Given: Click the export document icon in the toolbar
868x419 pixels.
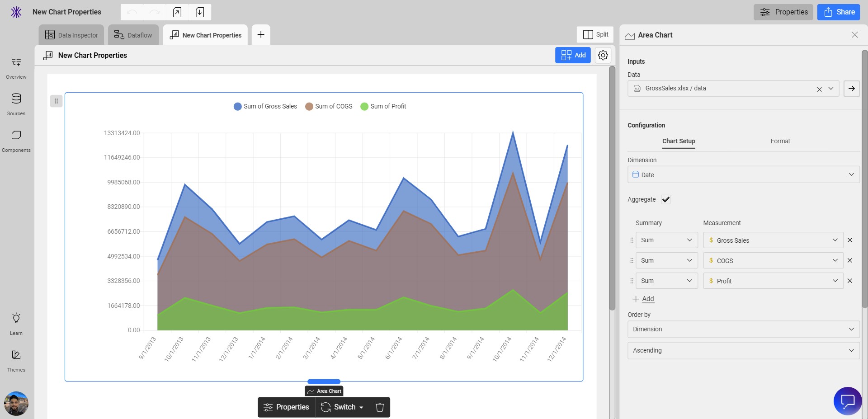Looking at the screenshot, I should [x=177, y=12].
